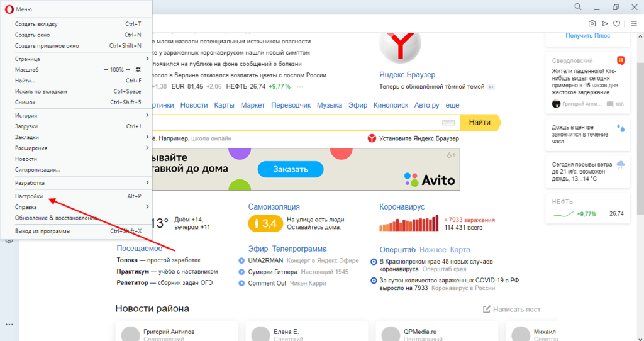Click the three dots after currency rates
The height and width of the screenshot is (341, 644).
tap(300, 87)
